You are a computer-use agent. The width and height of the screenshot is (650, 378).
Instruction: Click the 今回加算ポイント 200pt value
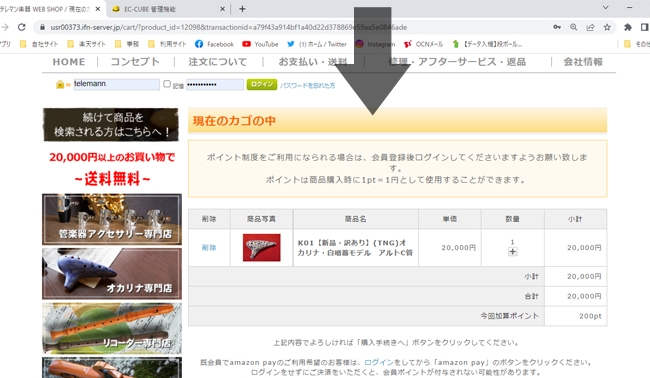pos(590,316)
